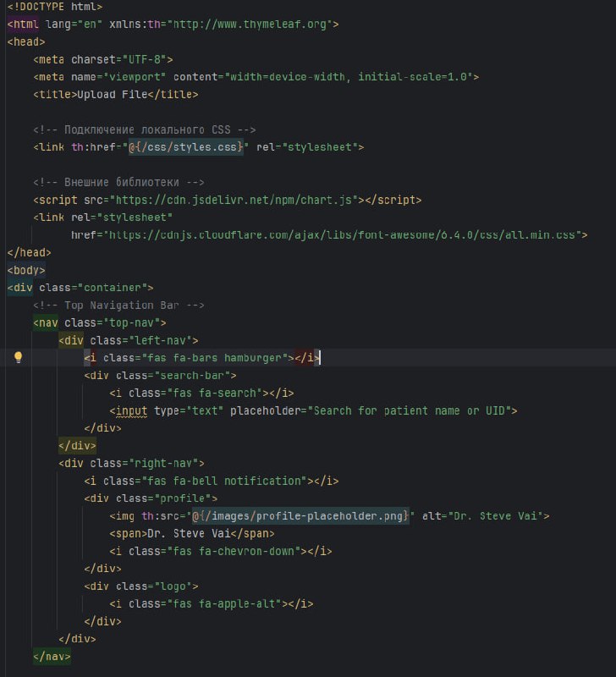The width and height of the screenshot is (616, 677).
Task: Click the nav class top-nav opening tag
Action: tap(100, 323)
